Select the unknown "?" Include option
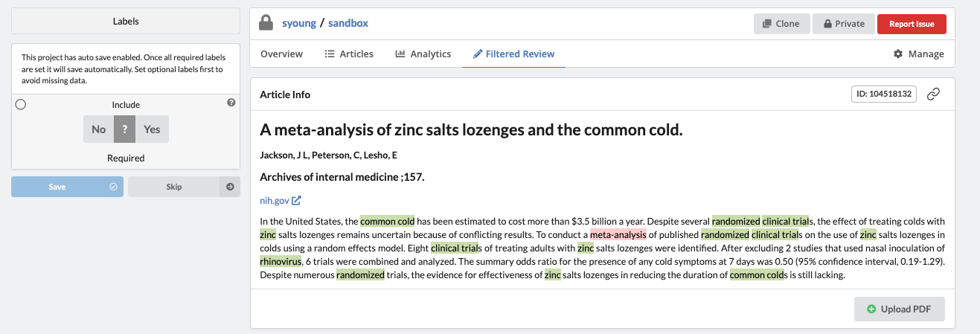This screenshot has height=334, width=980. [x=125, y=129]
